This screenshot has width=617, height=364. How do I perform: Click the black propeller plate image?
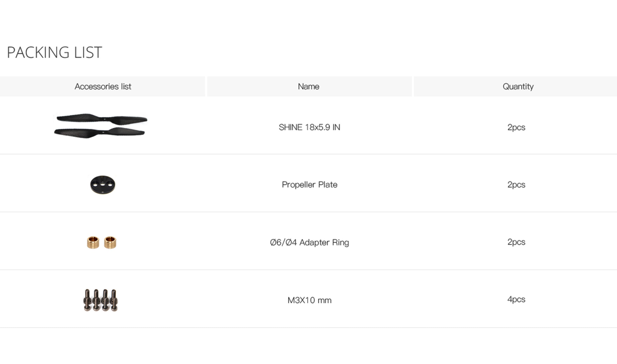coord(103,184)
